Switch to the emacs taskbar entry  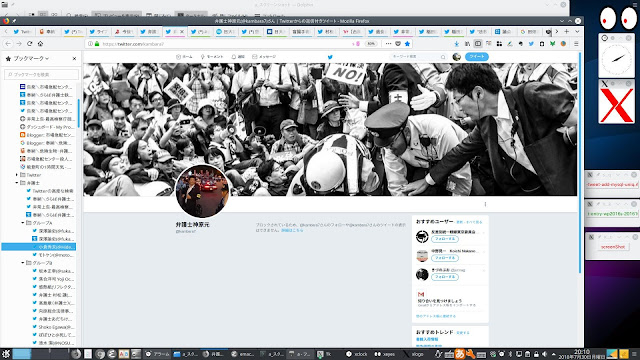[242, 354]
